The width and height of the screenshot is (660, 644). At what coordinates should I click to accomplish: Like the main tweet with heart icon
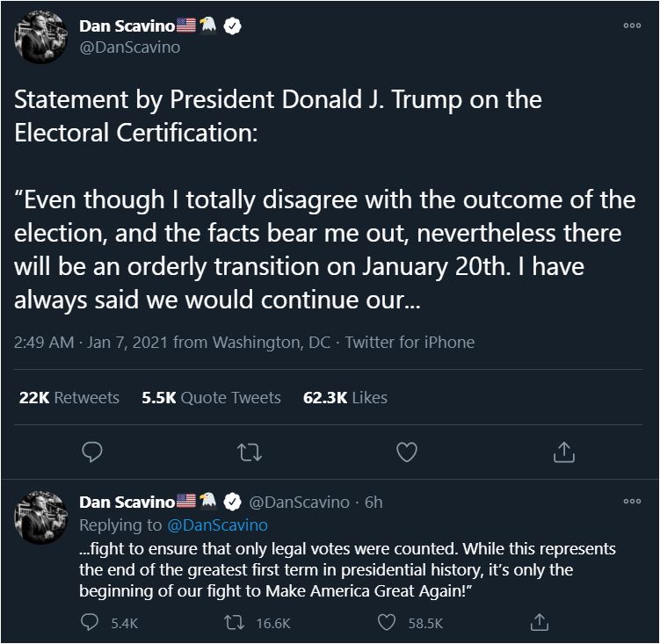click(x=406, y=452)
